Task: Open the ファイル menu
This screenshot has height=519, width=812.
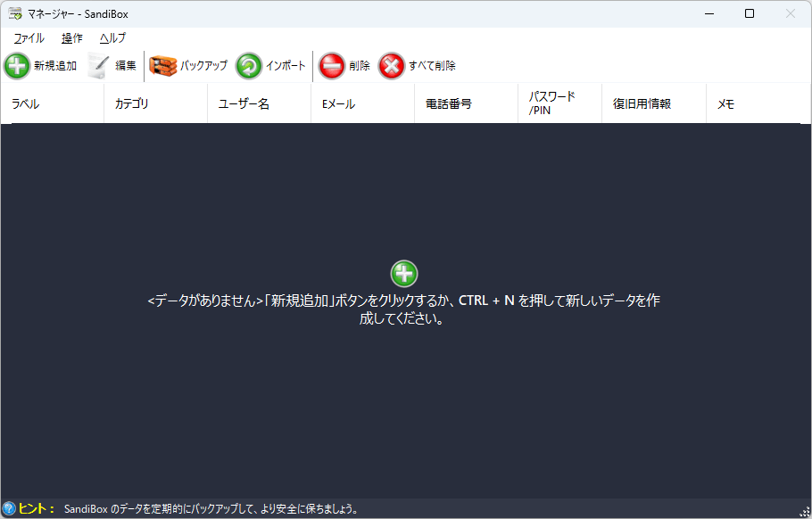Action: [29, 37]
